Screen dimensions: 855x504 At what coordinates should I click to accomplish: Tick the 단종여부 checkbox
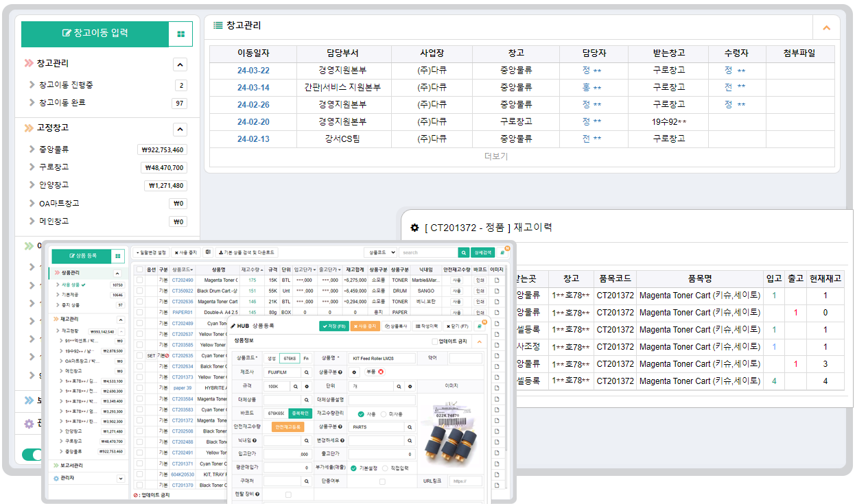tap(382, 481)
